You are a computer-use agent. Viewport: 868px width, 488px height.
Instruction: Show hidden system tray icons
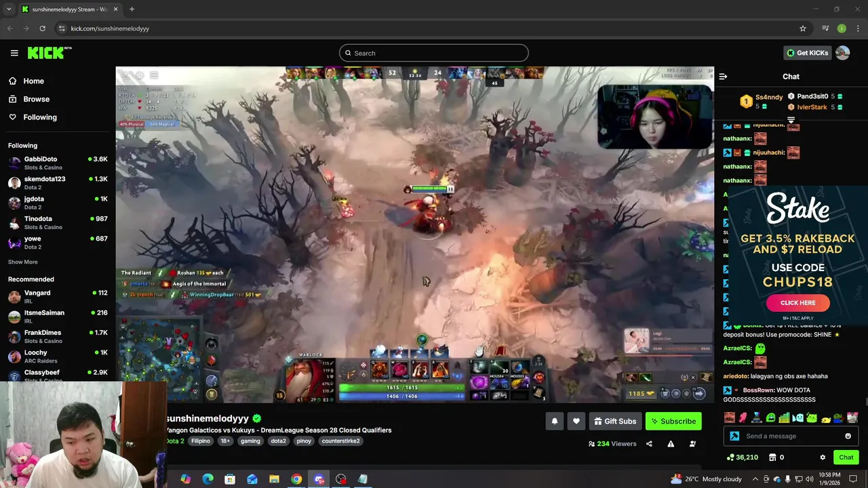point(755,479)
